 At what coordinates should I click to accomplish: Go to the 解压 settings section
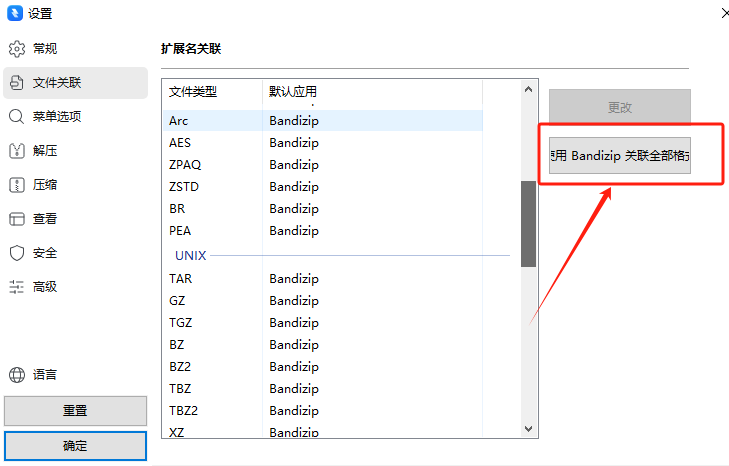point(75,151)
